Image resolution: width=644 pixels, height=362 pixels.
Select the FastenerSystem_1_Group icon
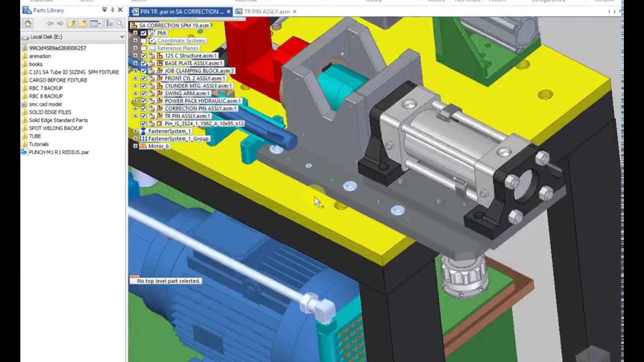(x=143, y=139)
